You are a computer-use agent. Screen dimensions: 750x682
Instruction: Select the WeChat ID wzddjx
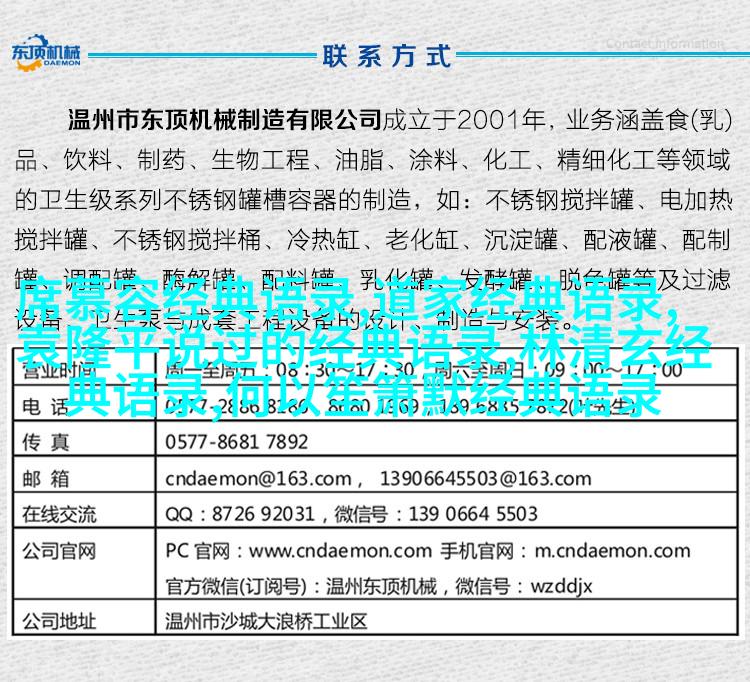561,587
